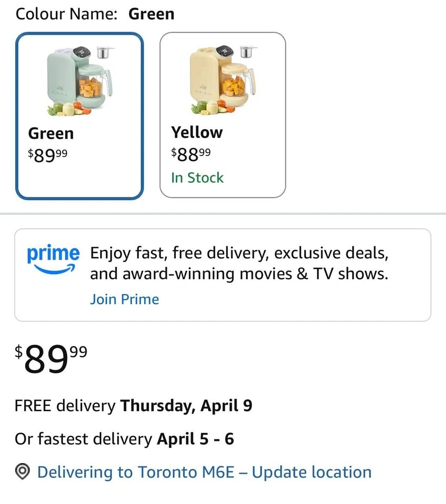Tap Delivering to Toronto M6E update location link

click(204, 472)
